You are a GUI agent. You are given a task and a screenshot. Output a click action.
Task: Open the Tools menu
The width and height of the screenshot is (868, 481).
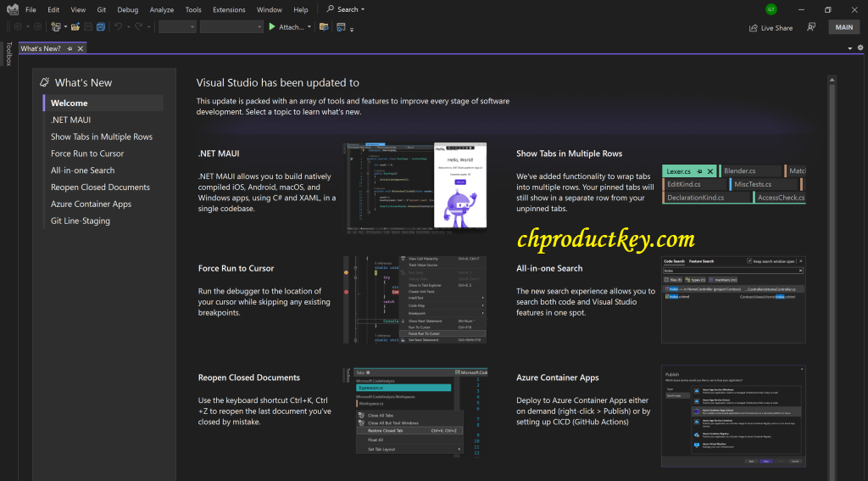point(193,9)
